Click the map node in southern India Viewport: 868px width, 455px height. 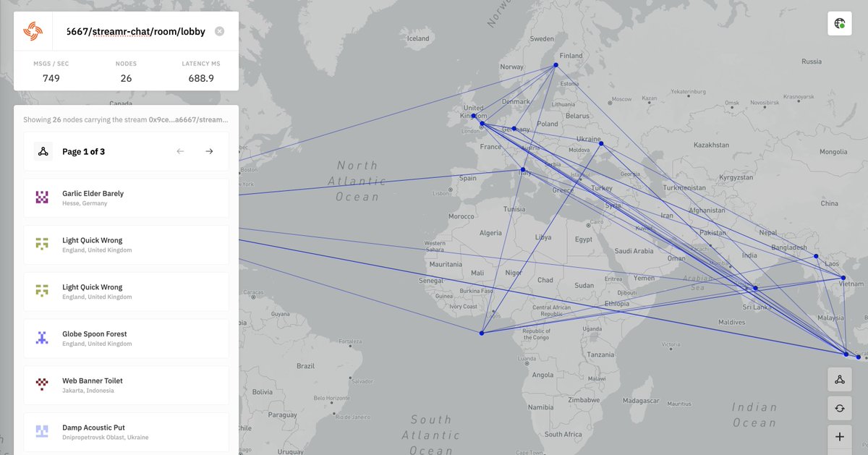(x=755, y=288)
